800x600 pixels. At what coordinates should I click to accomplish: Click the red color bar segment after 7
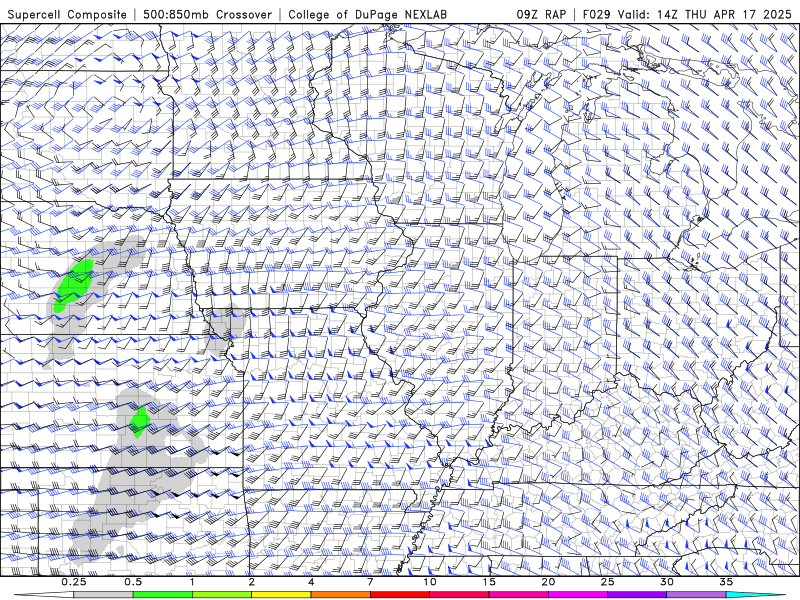(399, 595)
